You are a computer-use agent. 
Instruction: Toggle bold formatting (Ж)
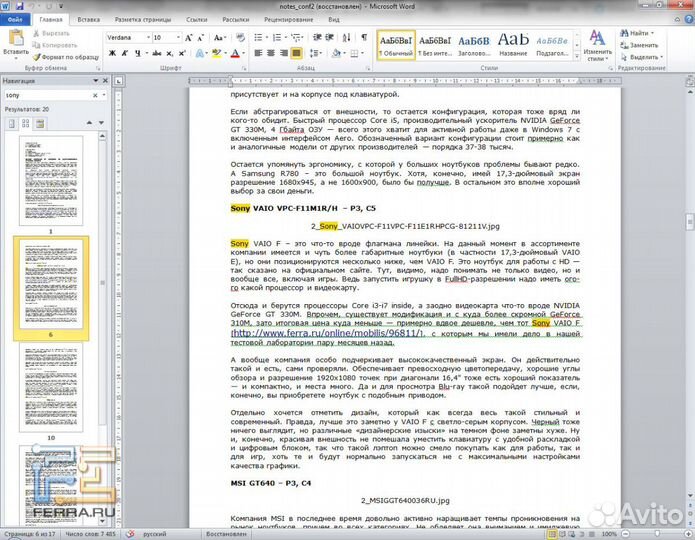pyautogui.click(x=113, y=53)
